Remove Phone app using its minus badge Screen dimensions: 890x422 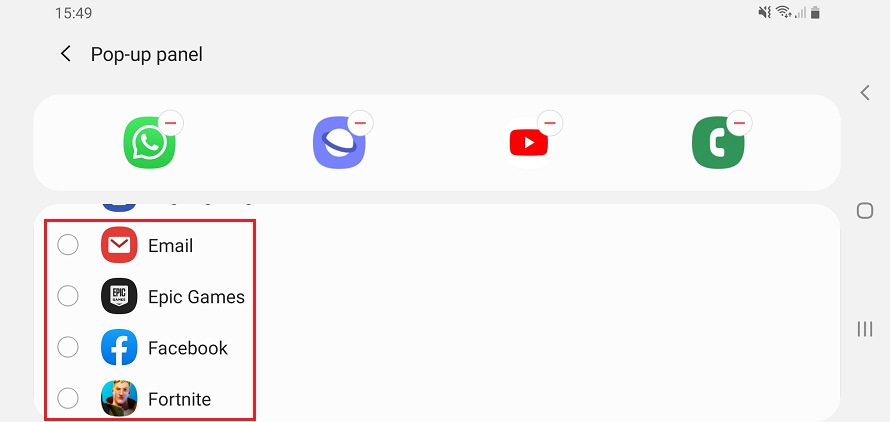click(x=739, y=122)
